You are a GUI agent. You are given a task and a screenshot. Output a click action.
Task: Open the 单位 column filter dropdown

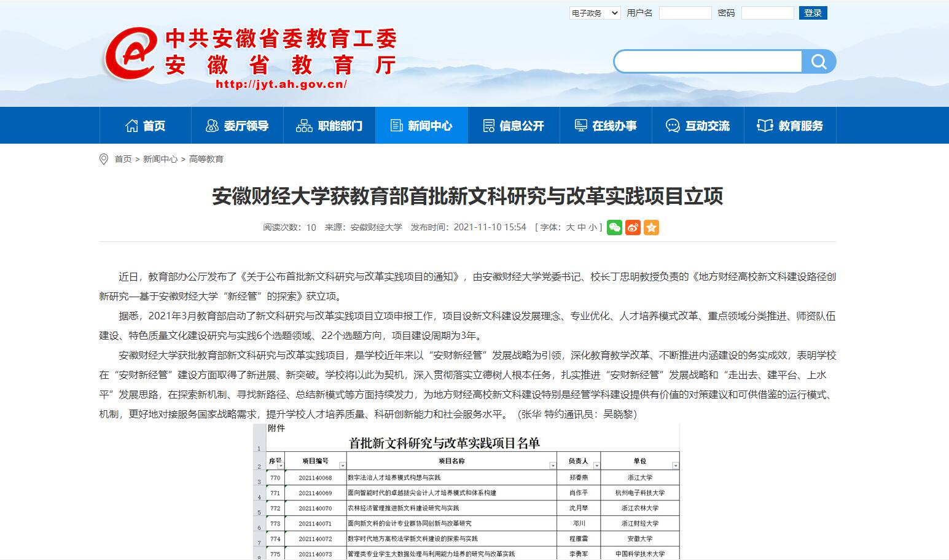point(675,465)
